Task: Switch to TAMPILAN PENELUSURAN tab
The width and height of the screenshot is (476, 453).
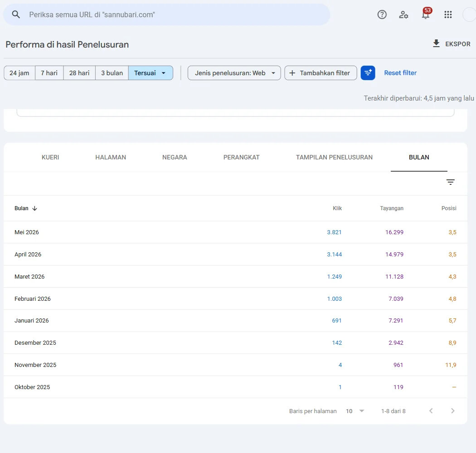Action: tap(334, 157)
